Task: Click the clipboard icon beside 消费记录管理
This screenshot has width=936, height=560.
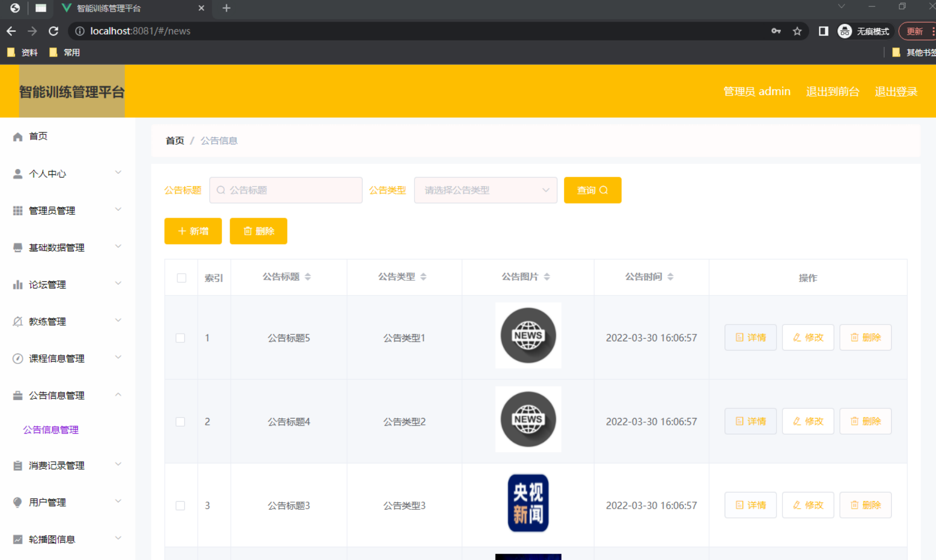Action: (x=18, y=465)
